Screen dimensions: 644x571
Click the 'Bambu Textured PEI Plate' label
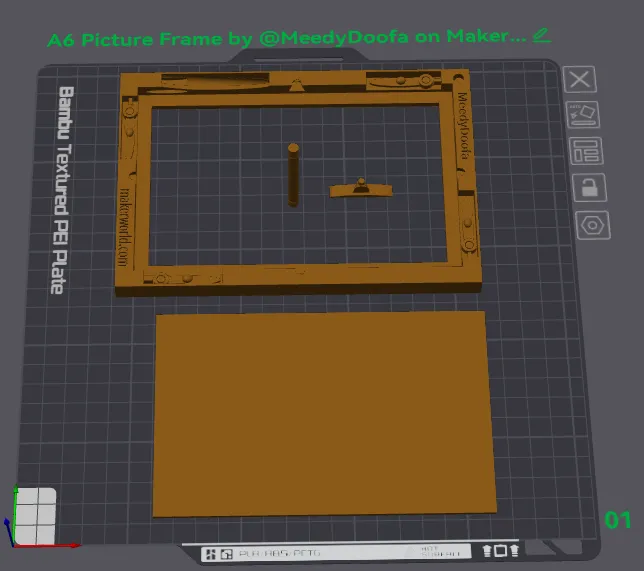pos(63,190)
